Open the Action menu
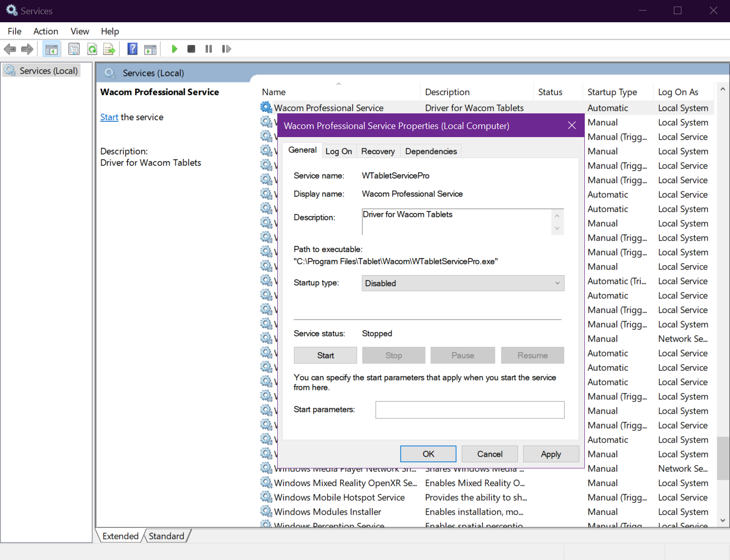Viewport: 730px width, 560px height. tap(46, 31)
